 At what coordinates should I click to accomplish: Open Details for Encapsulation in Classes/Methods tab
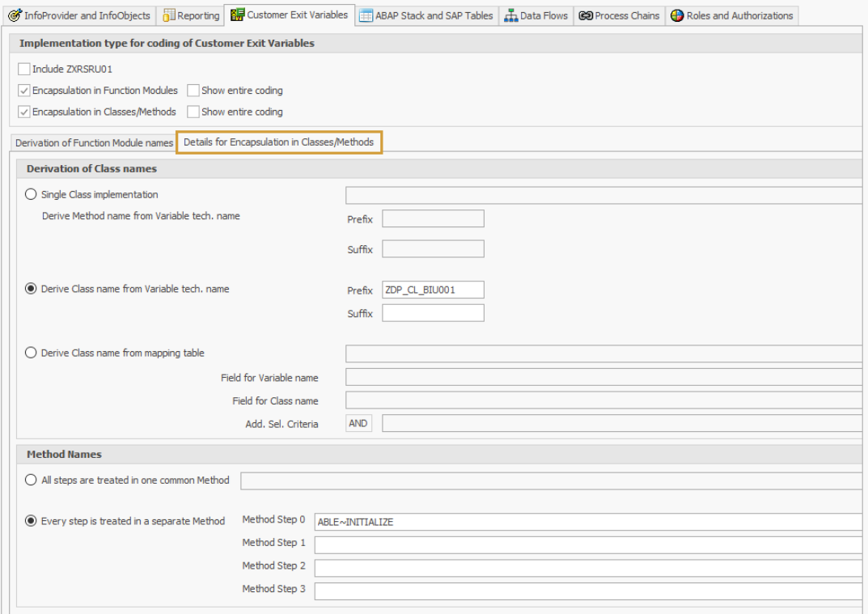(x=278, y=142)
